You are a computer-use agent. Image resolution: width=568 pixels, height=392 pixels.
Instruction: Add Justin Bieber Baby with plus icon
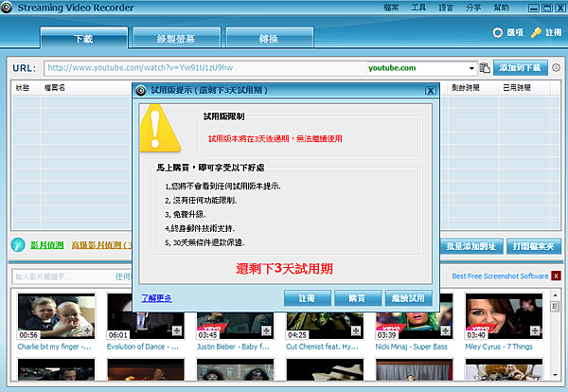pos(266,330)
